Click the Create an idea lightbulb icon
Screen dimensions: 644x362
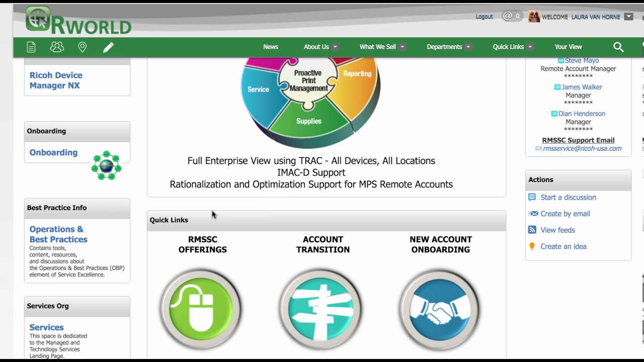point(532,246)
